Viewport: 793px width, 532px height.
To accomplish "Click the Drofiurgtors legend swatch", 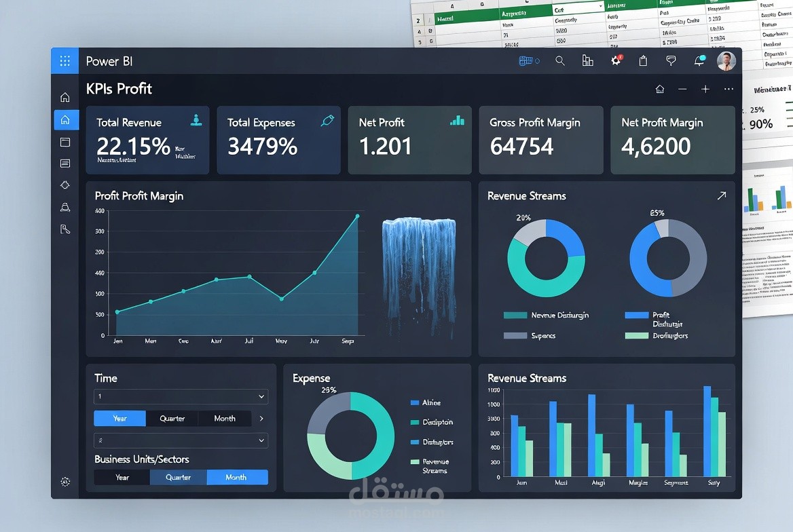I will tap(637, 336).
